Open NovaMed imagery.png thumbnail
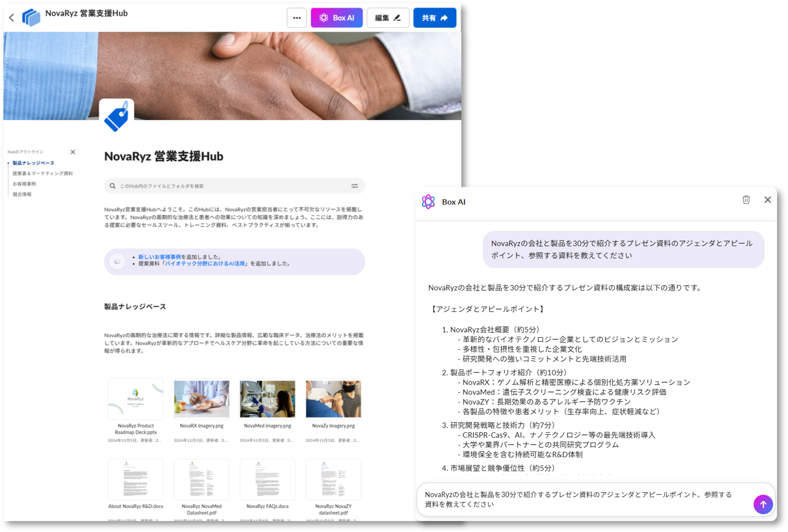The width and height of the screenshot is (788, 532). (x=267, y=399)
